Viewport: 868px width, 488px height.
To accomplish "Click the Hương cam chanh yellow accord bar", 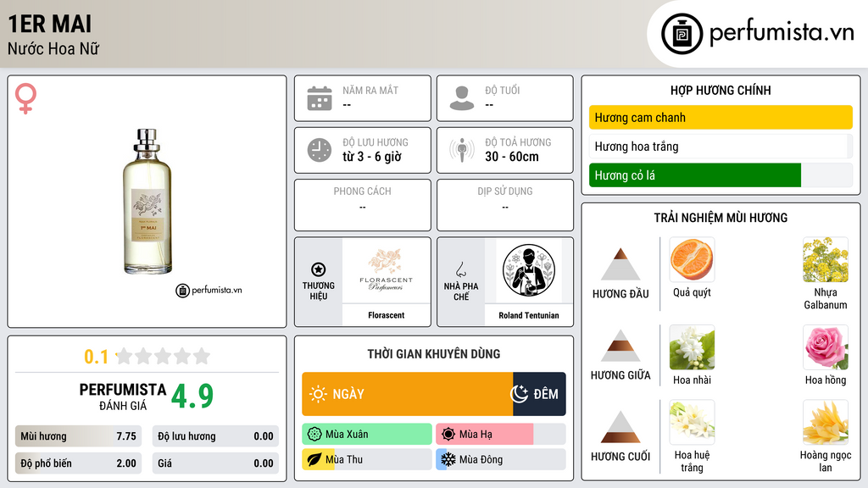I will (x=721, y=117).
